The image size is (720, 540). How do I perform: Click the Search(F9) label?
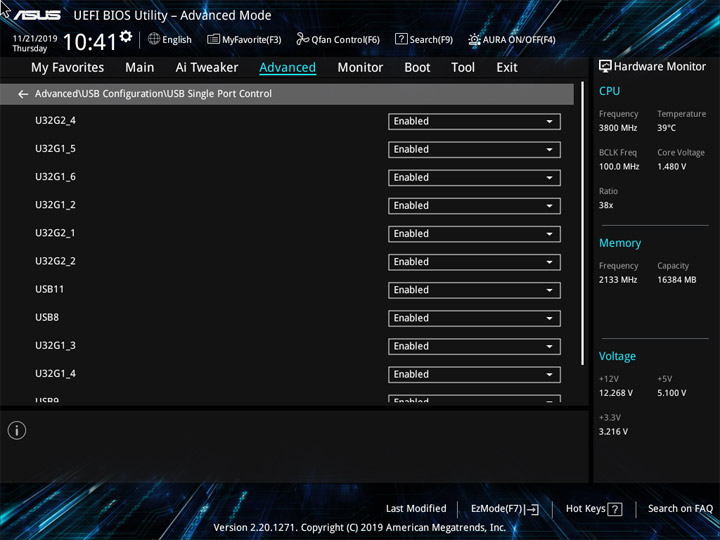click(431, 40)
